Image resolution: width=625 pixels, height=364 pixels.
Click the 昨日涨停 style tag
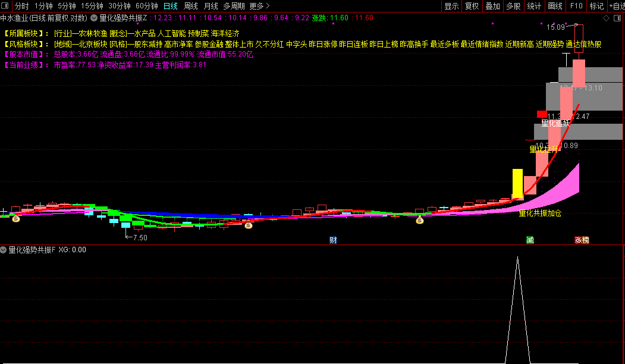(x=323, y=44)
